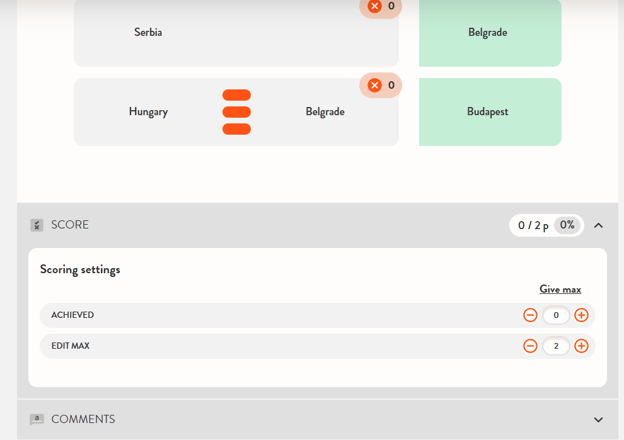Click the Achieved score input field
The image size is (624, 440).
(556, 315)
